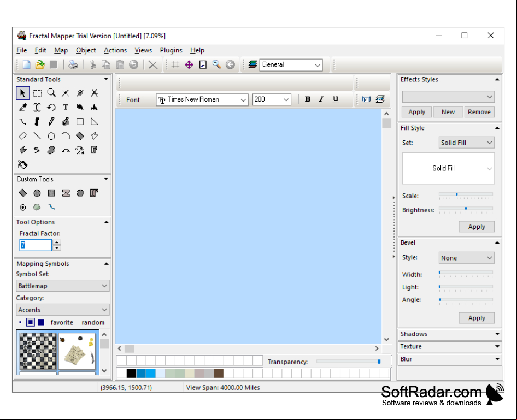Image resolution: width=517 pixels, height=420 pixels.
Task: Click the Fractal Factor input field
Action: tap(36, 245)
